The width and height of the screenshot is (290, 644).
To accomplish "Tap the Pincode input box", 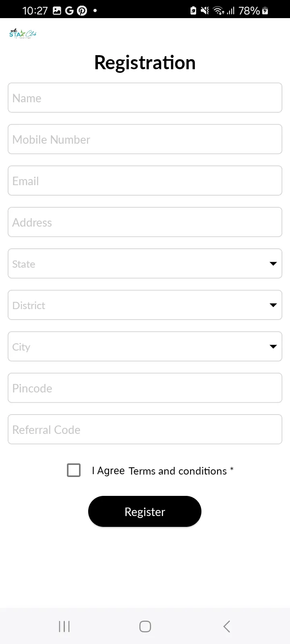I will point(145,388).
